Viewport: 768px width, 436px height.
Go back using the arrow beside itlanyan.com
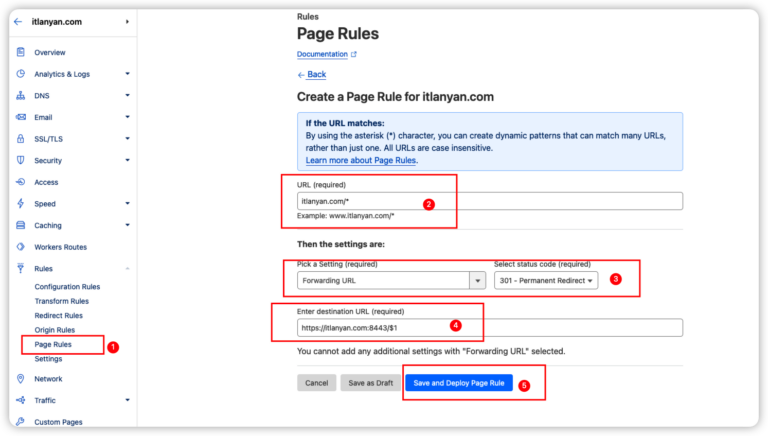pos(17,21)
